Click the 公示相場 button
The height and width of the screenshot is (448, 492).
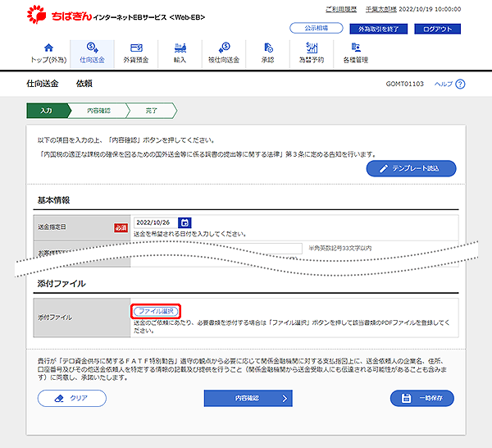(x=317, y=28)
